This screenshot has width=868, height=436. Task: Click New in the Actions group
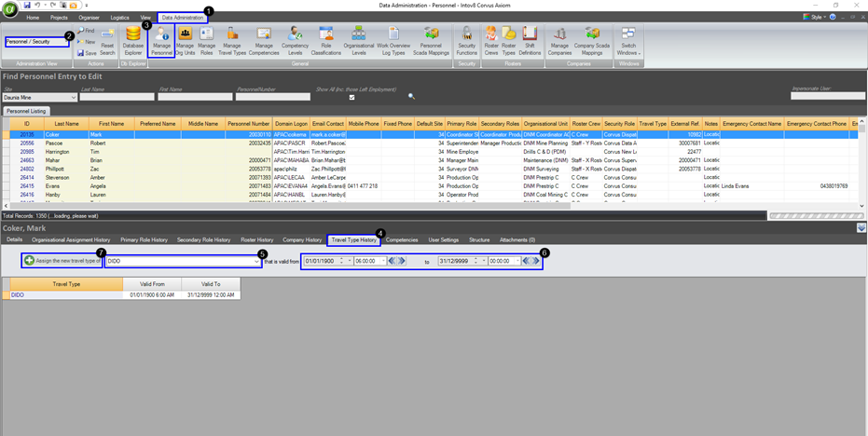[86, 42]
